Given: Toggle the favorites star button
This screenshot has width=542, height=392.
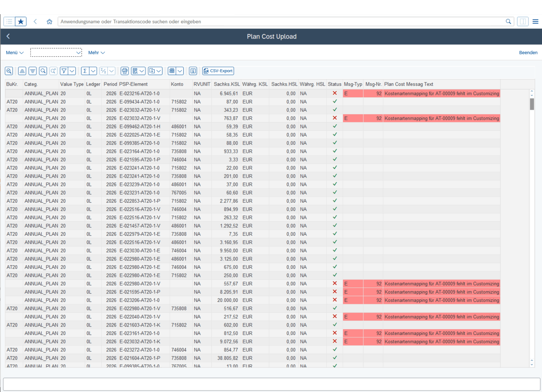Looking at the screenshot, I should (x=21, y=22).
